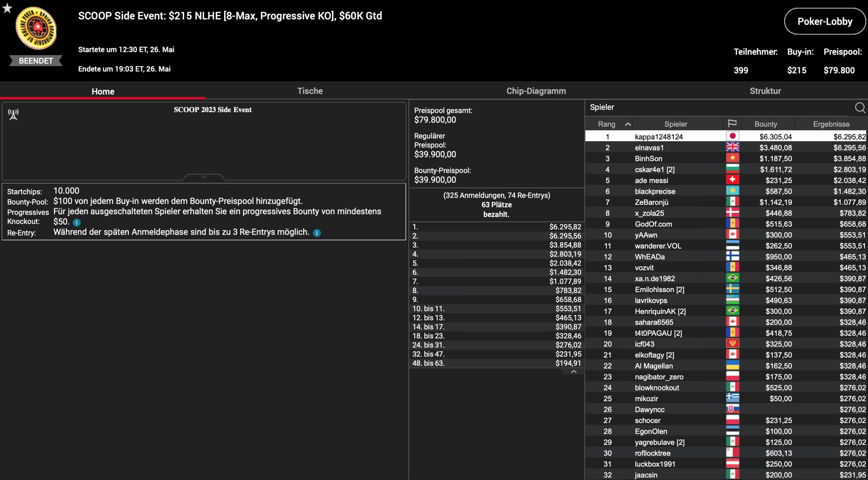Viewport: 868px width, 480px height.
Task: Select player t4t0PAGAU [2] in the list
Action: (x=726, y=333)
